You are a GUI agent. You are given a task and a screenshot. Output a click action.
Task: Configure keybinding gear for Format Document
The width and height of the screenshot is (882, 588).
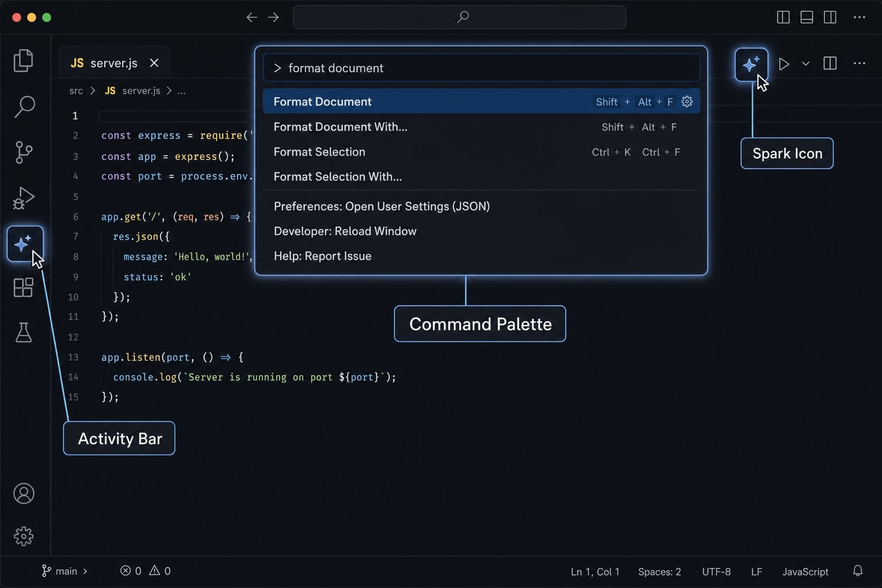tap(687, 102)
